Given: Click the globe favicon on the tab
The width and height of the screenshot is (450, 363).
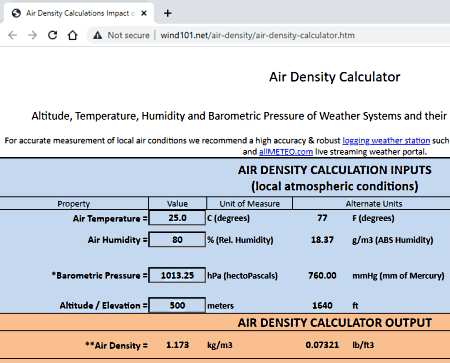Looking at the screenshot, I should (16, 13).
